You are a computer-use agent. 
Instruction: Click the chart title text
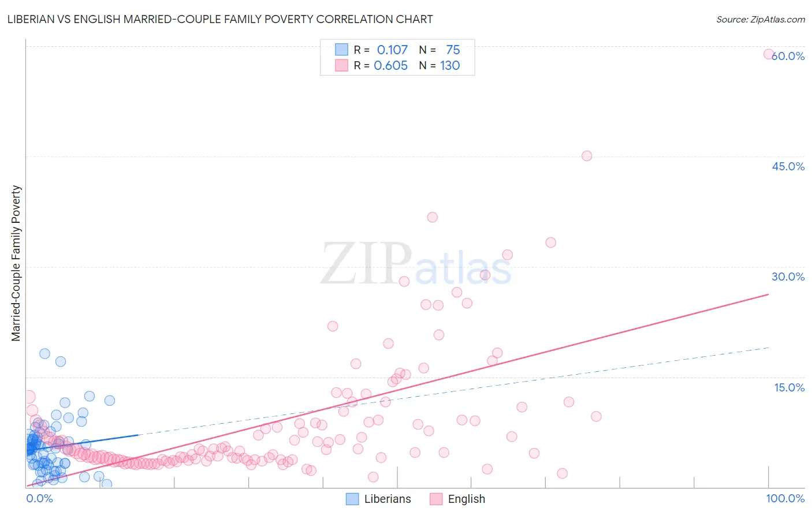click(220, 19)
